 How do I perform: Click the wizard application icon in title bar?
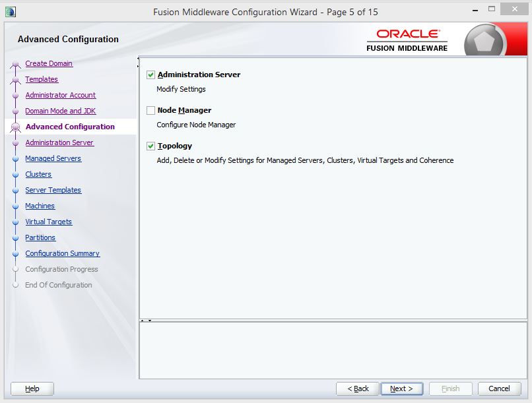pos(11,11)
